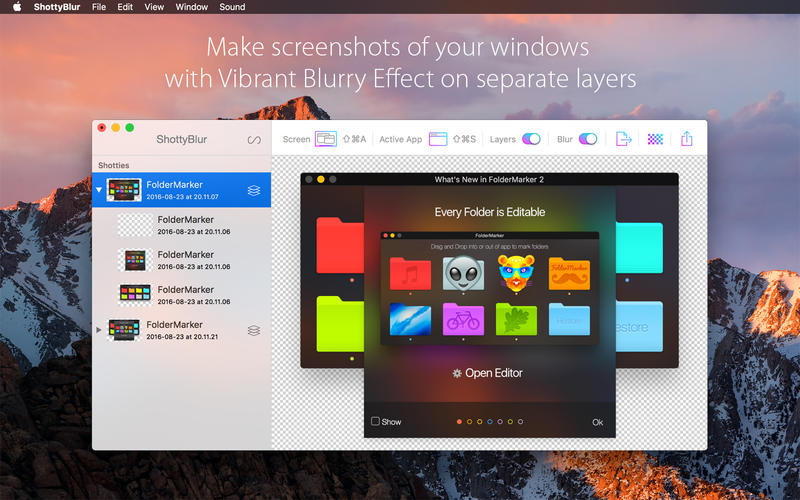Click the checkerboard transparency icon
This screenshot has width=800, height=500.
pos(655,139)
